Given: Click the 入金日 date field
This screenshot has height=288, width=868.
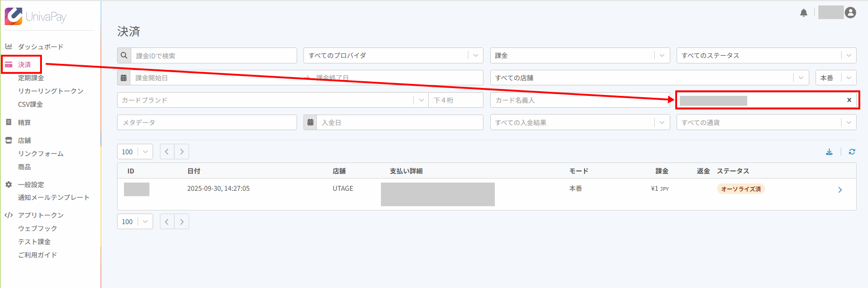Looking at the screenshot, I should tap(400, 122).
